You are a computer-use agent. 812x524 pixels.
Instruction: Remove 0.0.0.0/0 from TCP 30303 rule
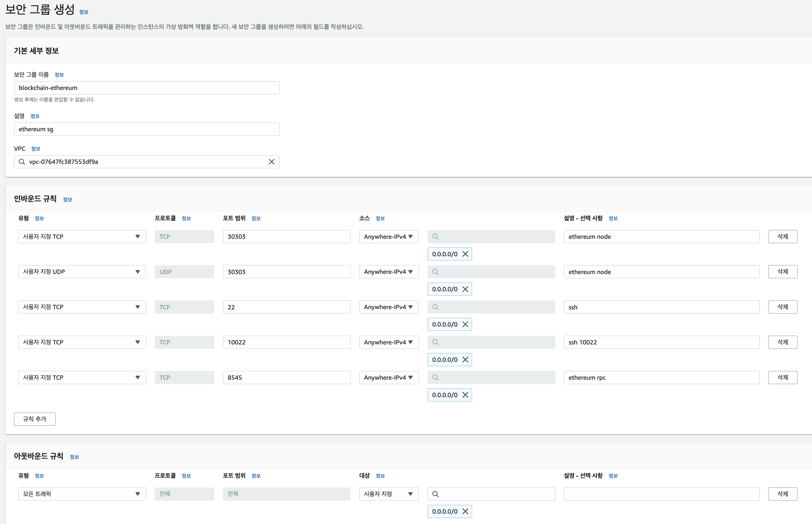click(465, 254)
